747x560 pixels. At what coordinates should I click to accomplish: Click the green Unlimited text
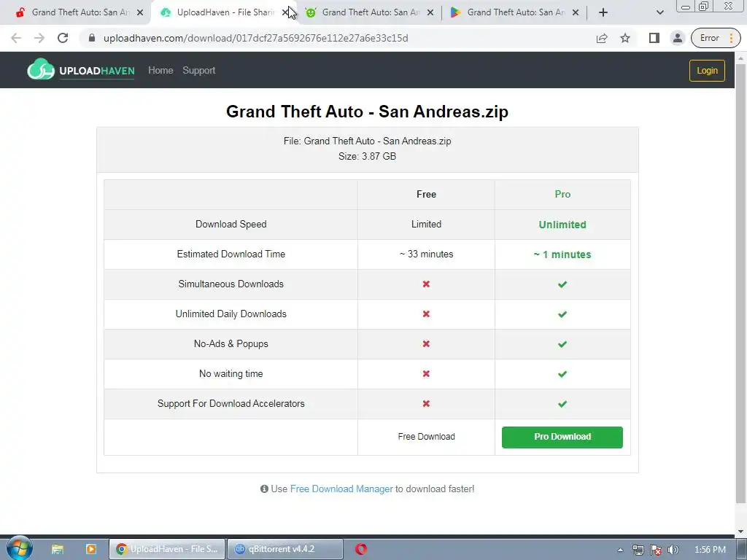point(562,225)
